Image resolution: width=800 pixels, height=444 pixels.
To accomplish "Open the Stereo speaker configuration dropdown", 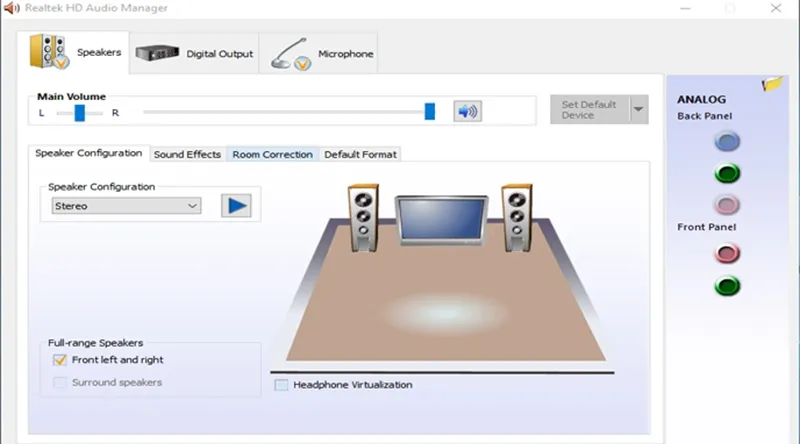I will point(126,206).
